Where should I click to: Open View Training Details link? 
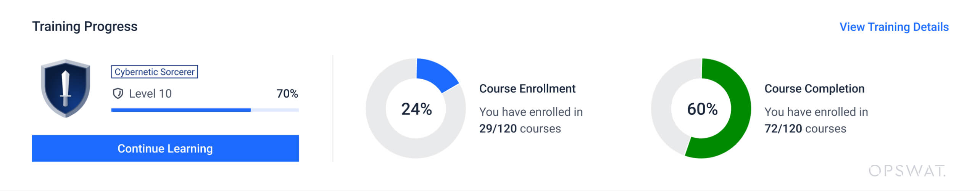[894, 27]
